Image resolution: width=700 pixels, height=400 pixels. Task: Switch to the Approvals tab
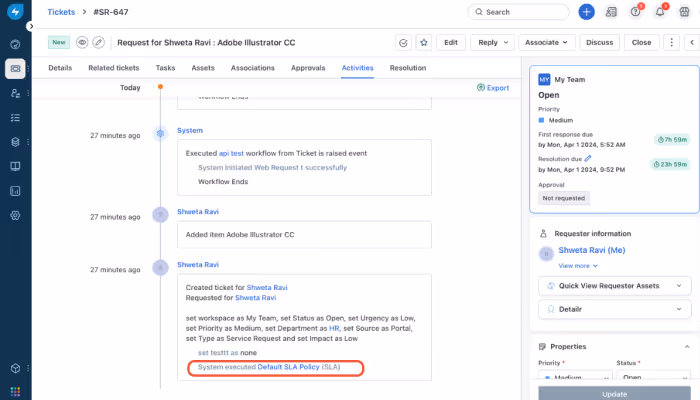click(x=308, y=68)
